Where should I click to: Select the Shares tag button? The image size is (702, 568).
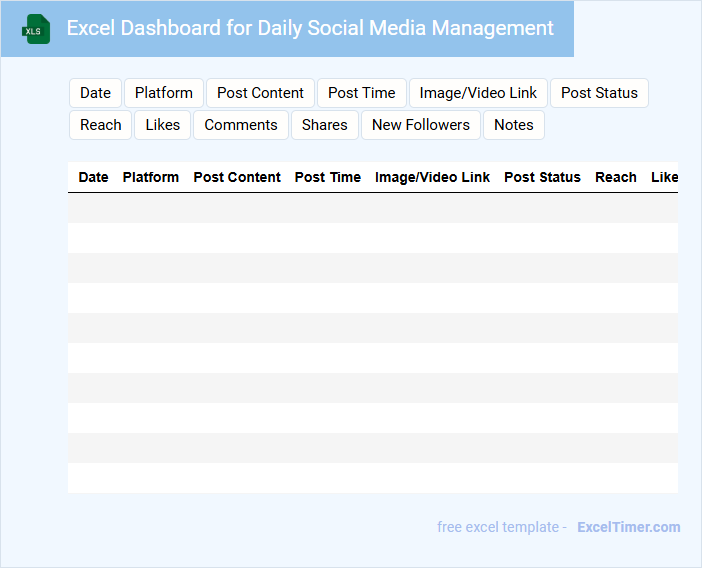325,125
